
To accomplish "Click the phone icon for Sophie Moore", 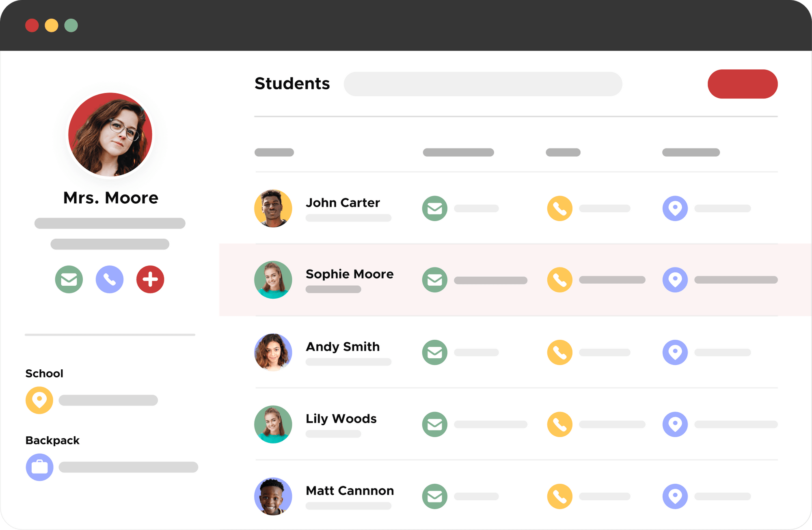I will click(559, 280).
